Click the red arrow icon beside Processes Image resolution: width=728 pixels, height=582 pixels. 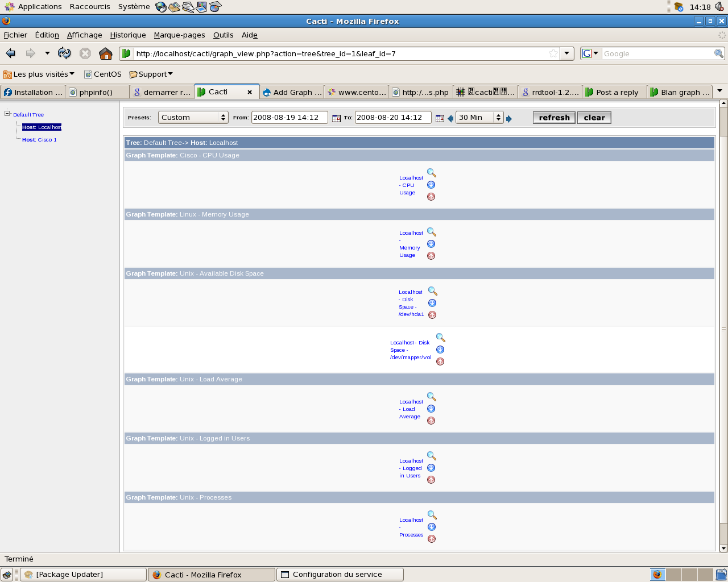pos(432,539)
